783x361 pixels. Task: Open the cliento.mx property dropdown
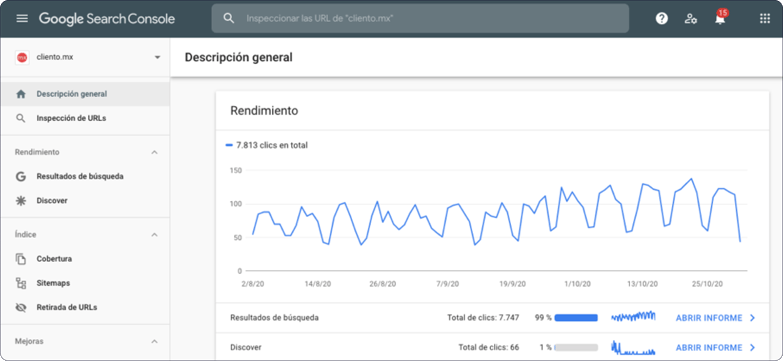157,57
